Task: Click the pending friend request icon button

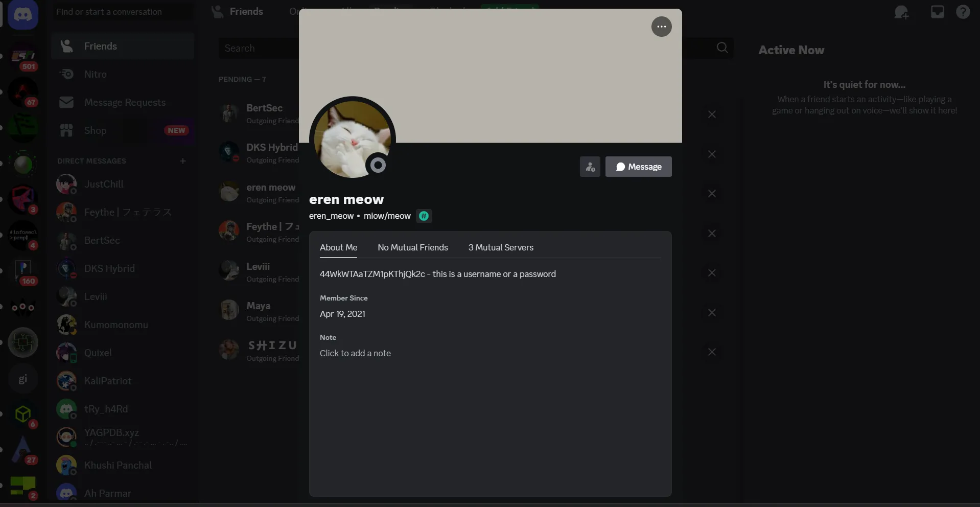Action: [x=590, y=167]
